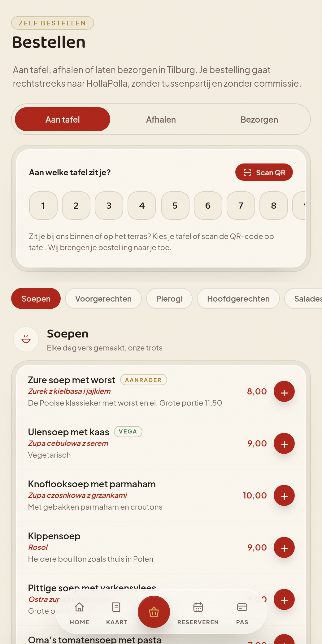Show the Voorgerechten category
This screenshot has width=322, height=644.
point(103,298)
